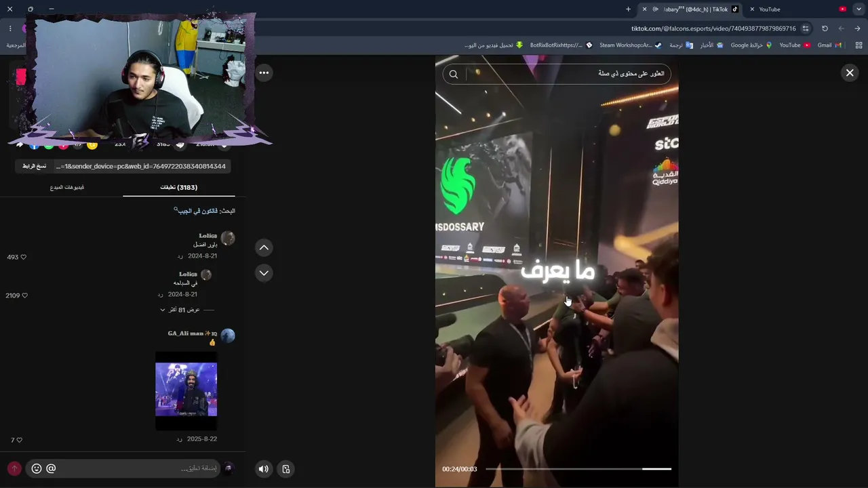Open the Steam Workshop bookmark
Viewport: 868px width, 488px height.
click(x=631, y=45)
